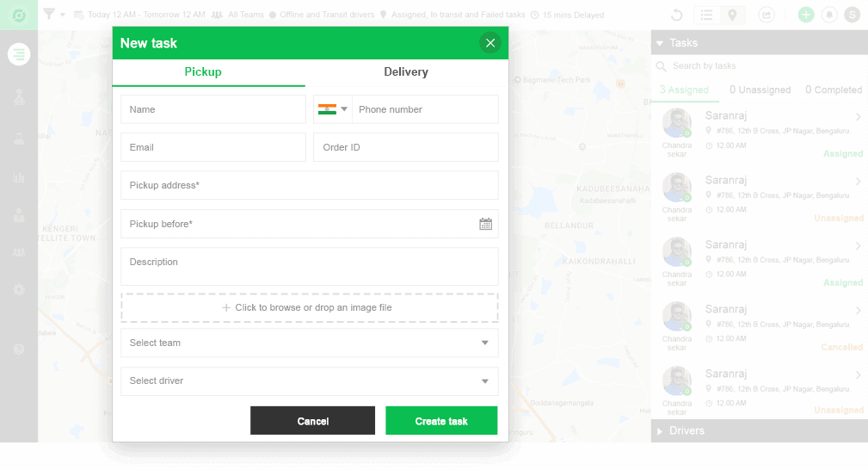Toggle the sidebar hamburger menu
This screenshot has height=470, width=868.
click(19, 54)
